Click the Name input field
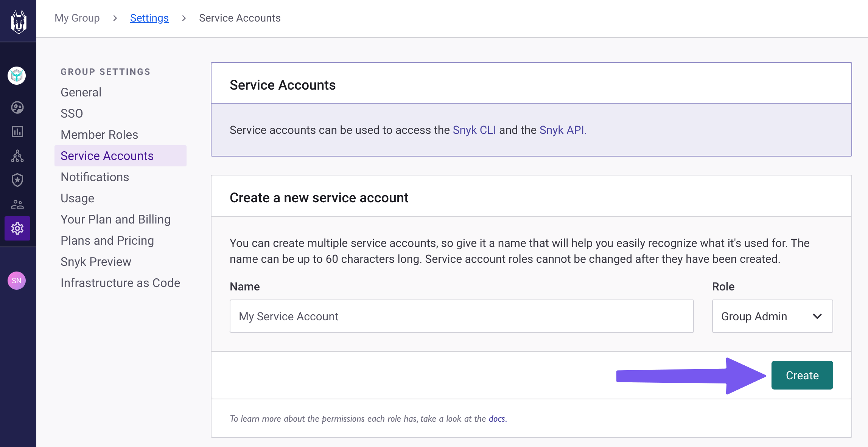 pos(461,316)
